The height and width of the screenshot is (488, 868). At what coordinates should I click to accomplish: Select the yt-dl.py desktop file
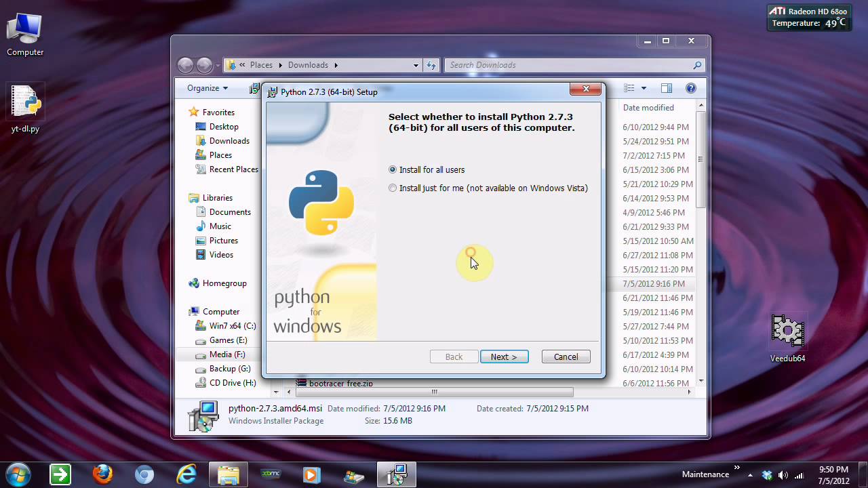pos(25,108)
